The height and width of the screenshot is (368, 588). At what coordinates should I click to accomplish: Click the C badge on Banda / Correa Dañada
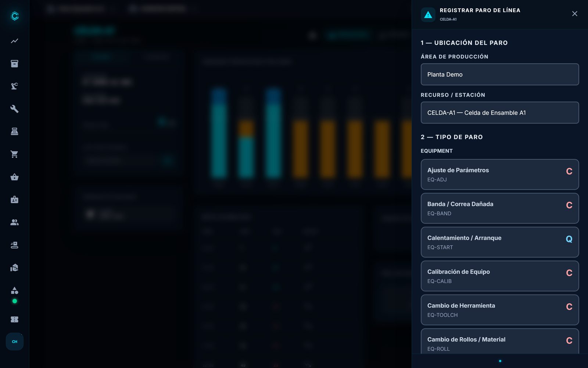point(569,205)
